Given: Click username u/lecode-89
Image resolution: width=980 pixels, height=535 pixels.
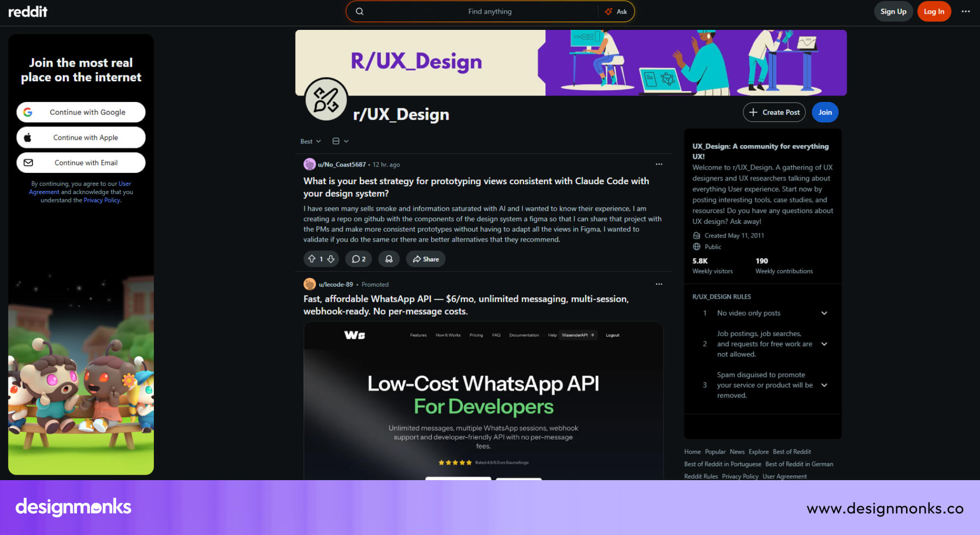Looking at the screenshot, I should 336,285.
